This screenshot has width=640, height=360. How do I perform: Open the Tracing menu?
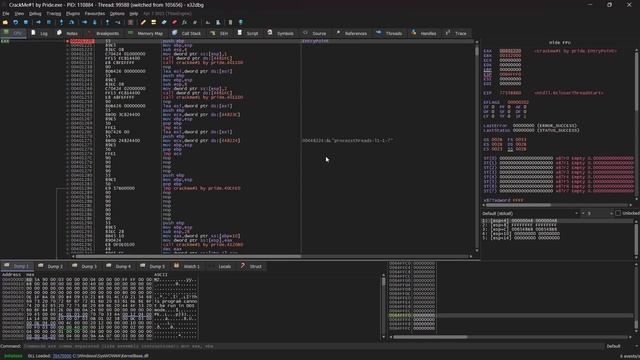[53, 13]
